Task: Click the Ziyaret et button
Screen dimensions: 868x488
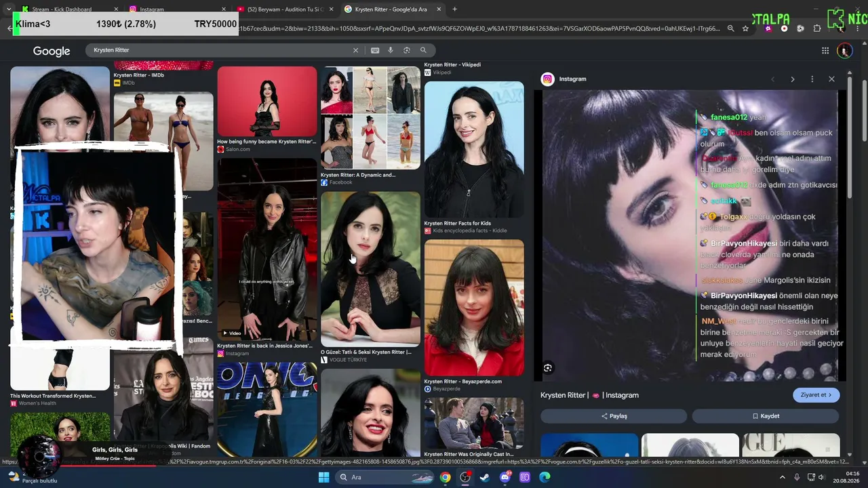Action: point(816,395)
